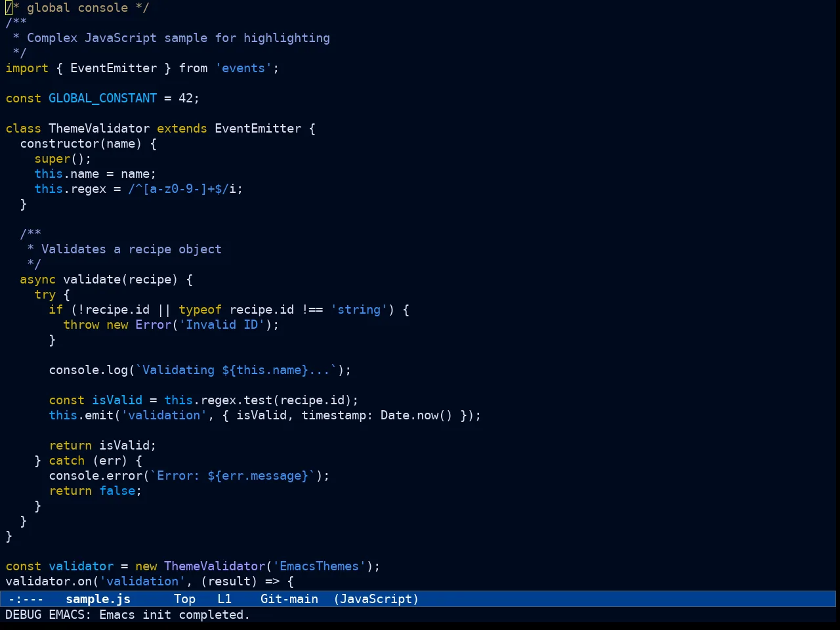Image resolution: width=840 pixels, height=630 pixels.
Task: Click the 'Invalid ID' string
Action: [222, 325]
